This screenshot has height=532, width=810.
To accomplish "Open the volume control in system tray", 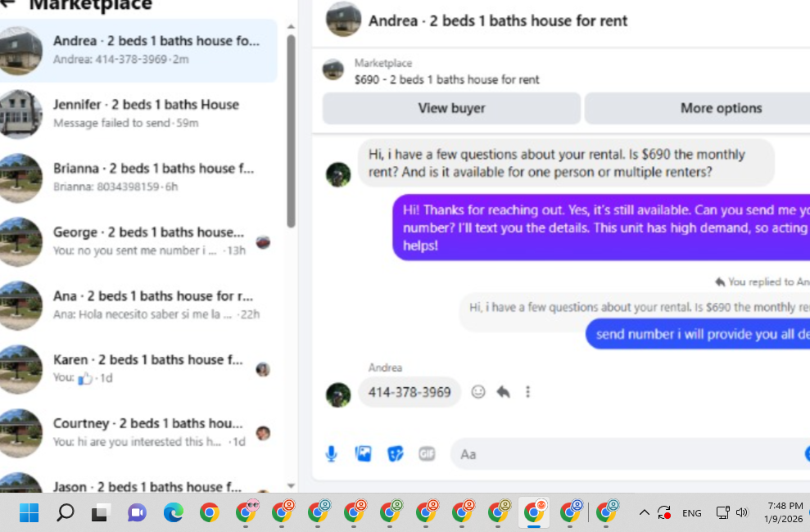I will (x=742, y=512).
